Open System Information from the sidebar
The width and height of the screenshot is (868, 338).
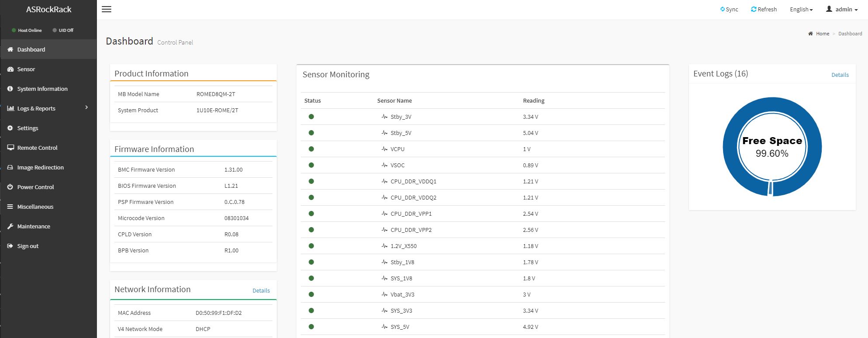(x=42, y=89)
